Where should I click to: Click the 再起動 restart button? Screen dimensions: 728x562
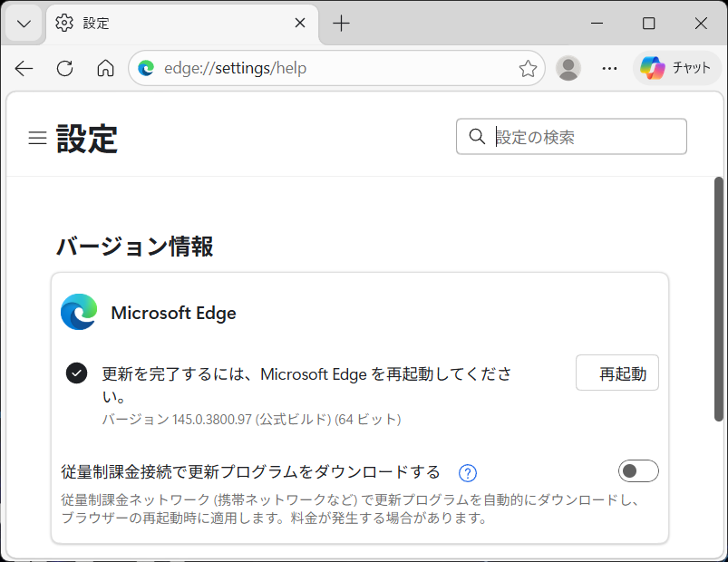[x=617, y=373]
